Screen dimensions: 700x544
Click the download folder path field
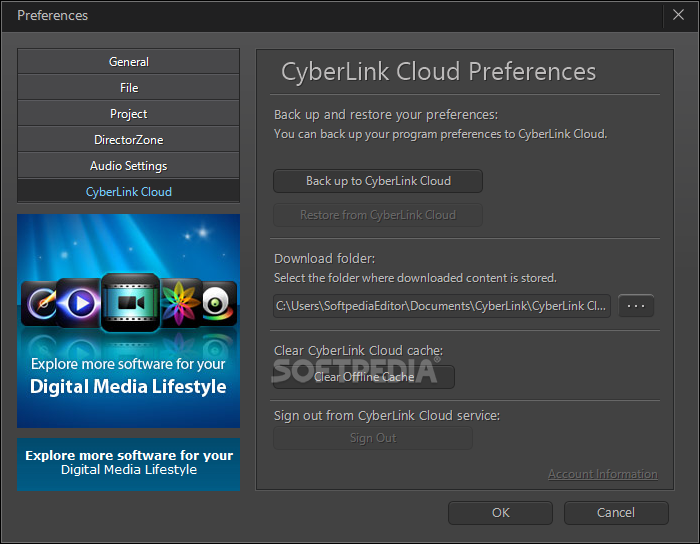click(x=442, y=306)
